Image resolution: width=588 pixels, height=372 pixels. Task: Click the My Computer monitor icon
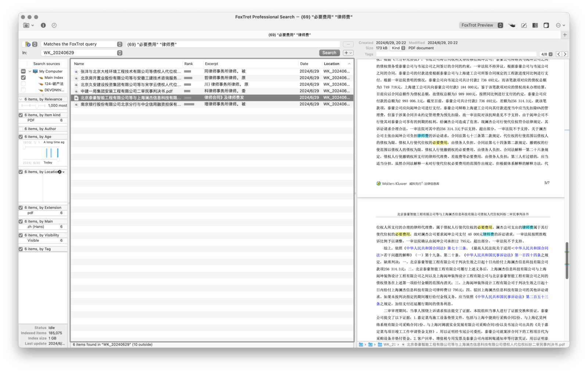pos(35,71)
